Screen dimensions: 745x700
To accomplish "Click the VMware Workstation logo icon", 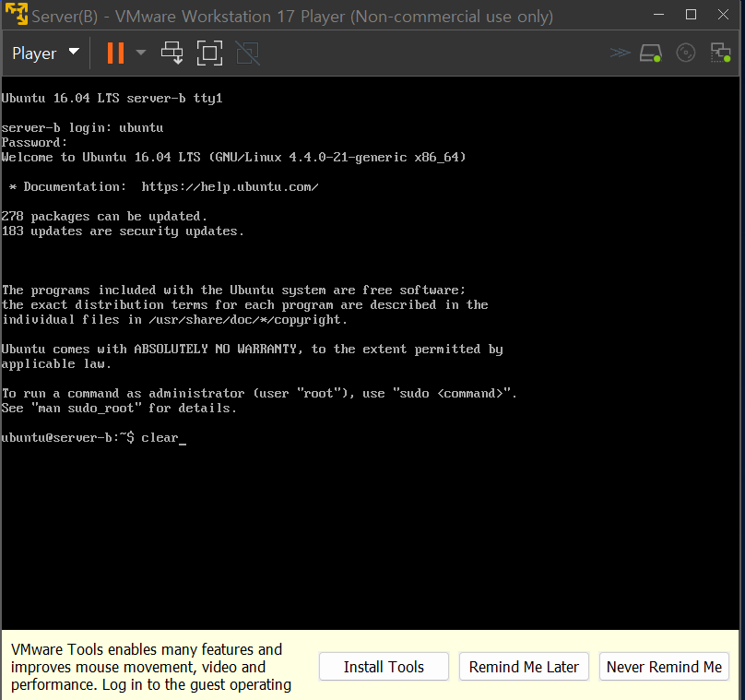I will (x=17, y=14).
